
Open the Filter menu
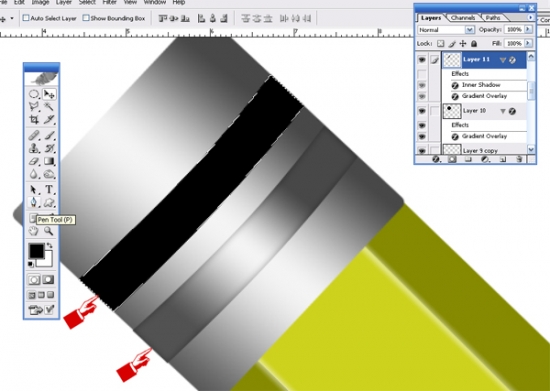[x=109, y=2]
